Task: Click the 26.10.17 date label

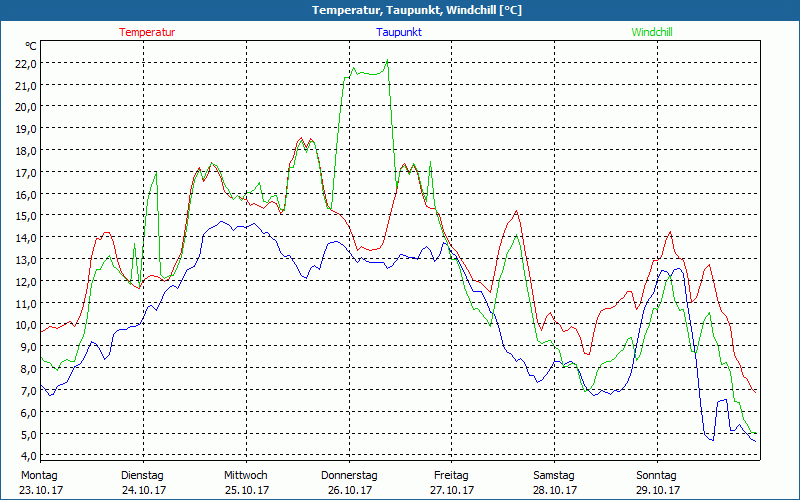Action: (x=348, y=490)
